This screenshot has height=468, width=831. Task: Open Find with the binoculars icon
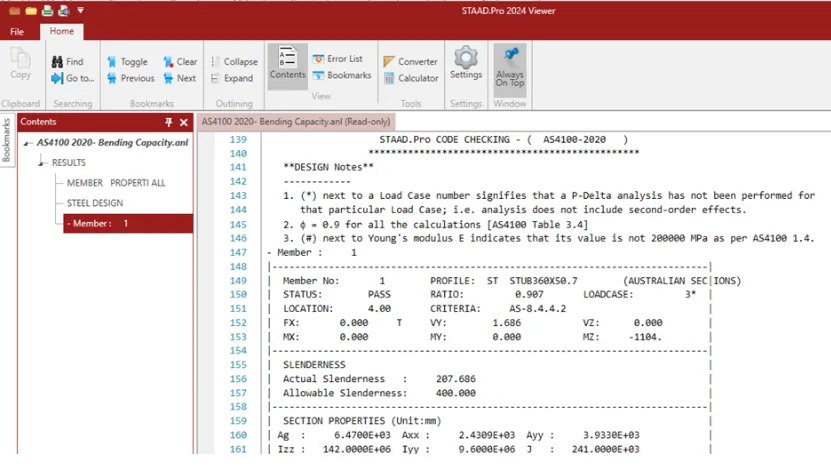click(x=68, y=62)
